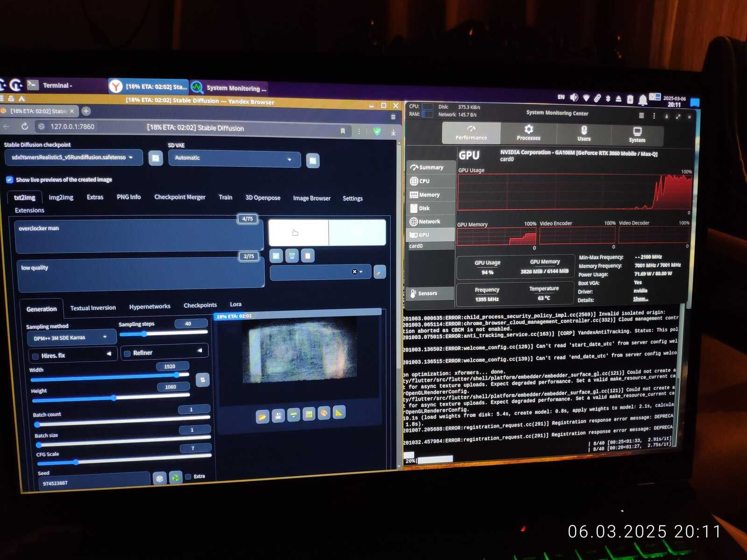Screen dimensions: 747x560
Task: Bookmark the current page in Yandex Browser
Action: 343,131
